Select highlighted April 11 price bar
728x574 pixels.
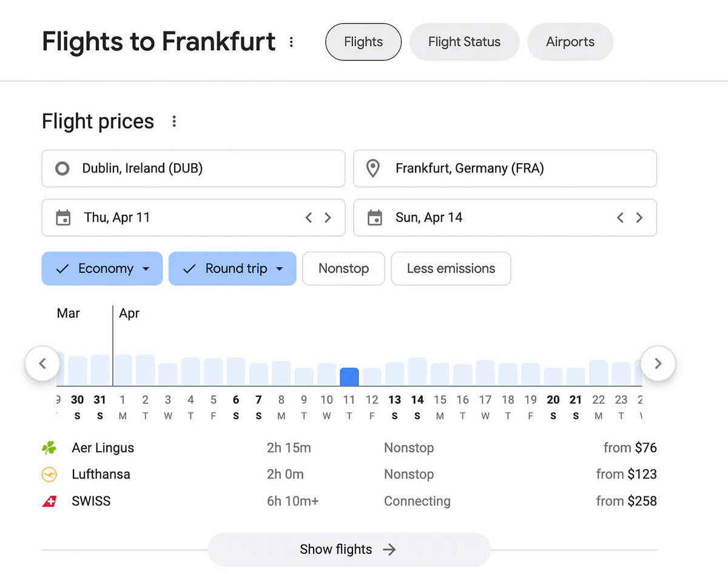349,377
